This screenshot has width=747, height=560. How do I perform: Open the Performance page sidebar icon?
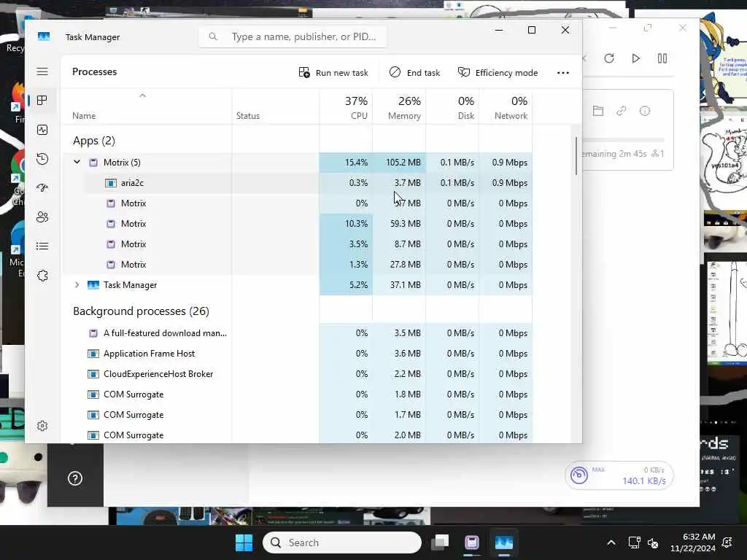point(42,130)
